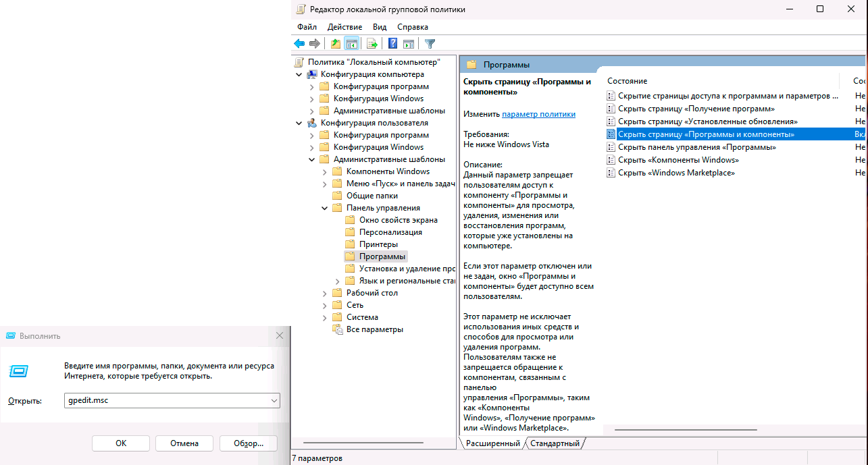Screen dimensions: 868x465
Task: Close the «Выполнить» dialog
Action: (x=280, y=335)
